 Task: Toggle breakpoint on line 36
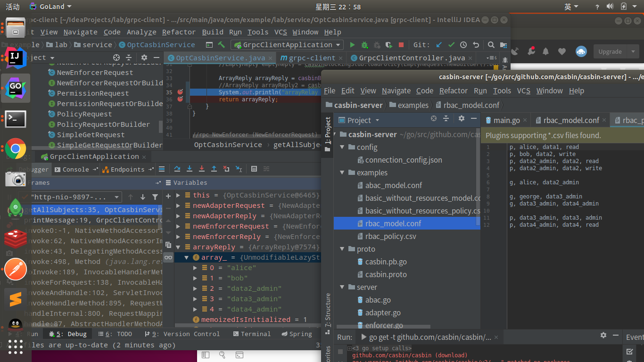click(x=180, y=99)
